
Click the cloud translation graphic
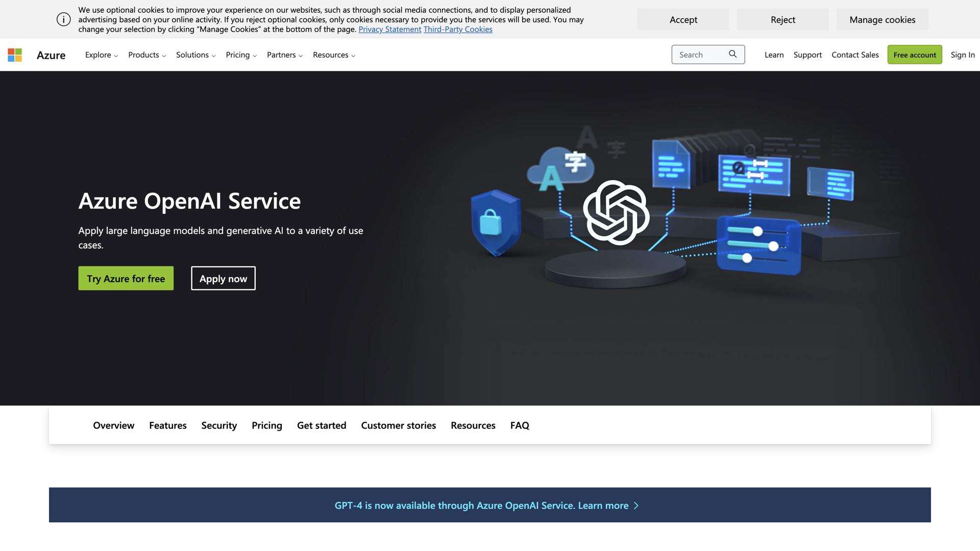(561, 164)
